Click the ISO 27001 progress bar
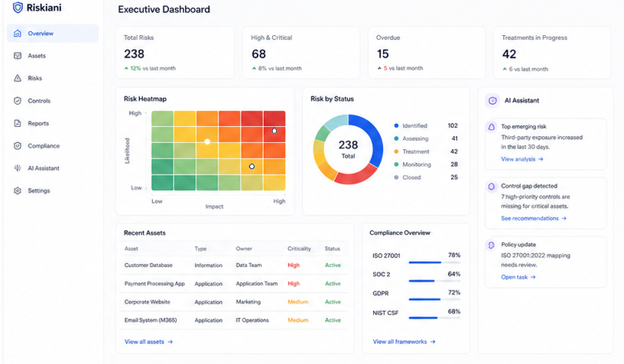Screen dimensions: 624x364 pos(434,262)
